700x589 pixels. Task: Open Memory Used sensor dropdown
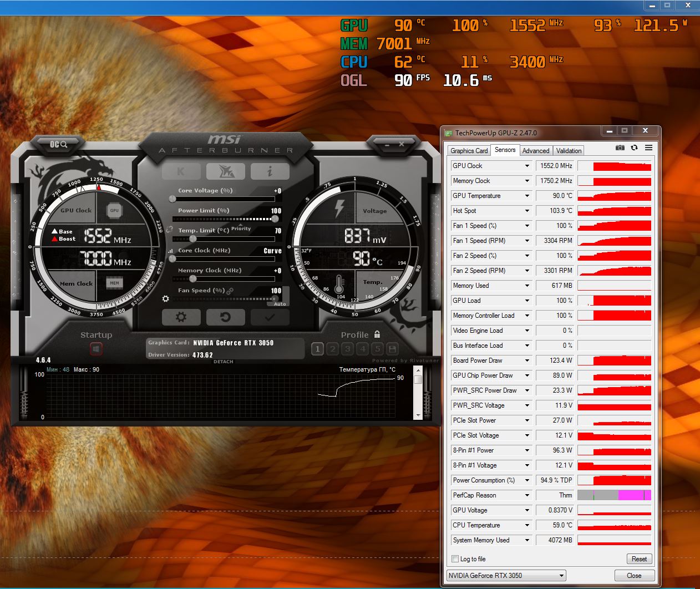[x=527, y=286]
